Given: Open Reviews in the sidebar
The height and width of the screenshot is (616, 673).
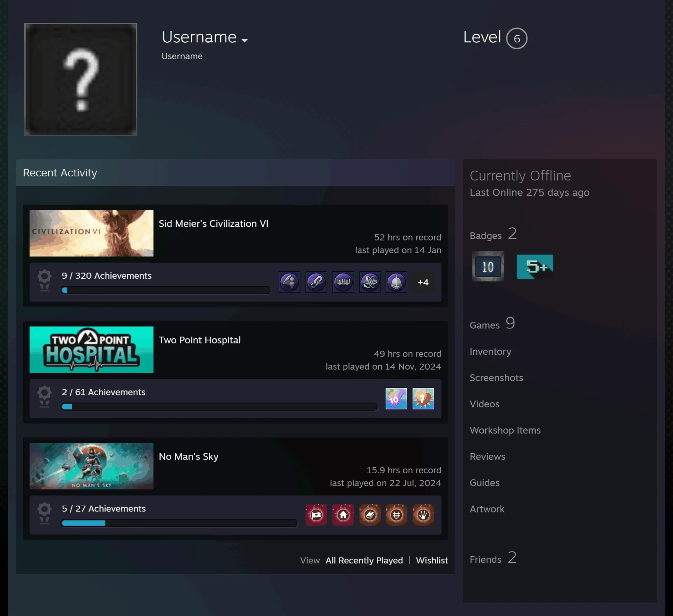Looking at the screenshot, I should coord(488,456).
